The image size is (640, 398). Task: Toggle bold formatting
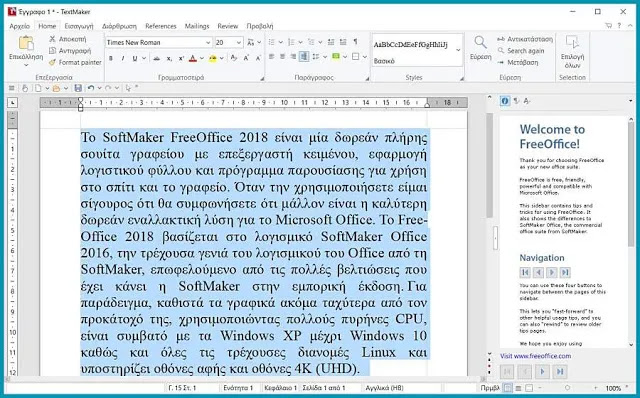(111, 58)
